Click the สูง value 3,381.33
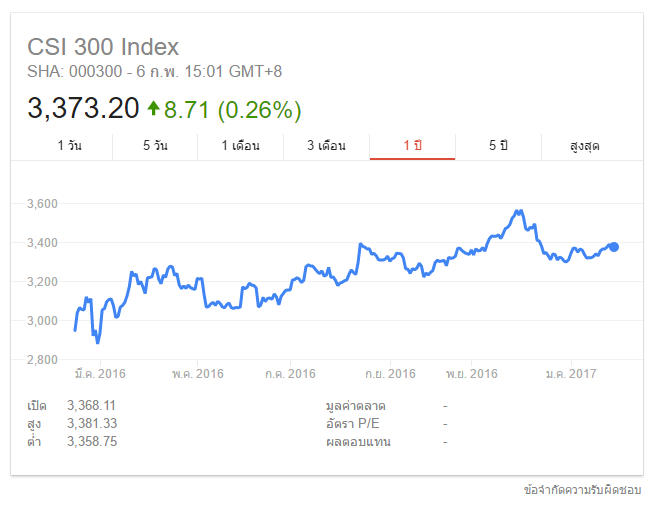Screen dimensions: 648x506 pyautogui.click(x=92, y=423)
